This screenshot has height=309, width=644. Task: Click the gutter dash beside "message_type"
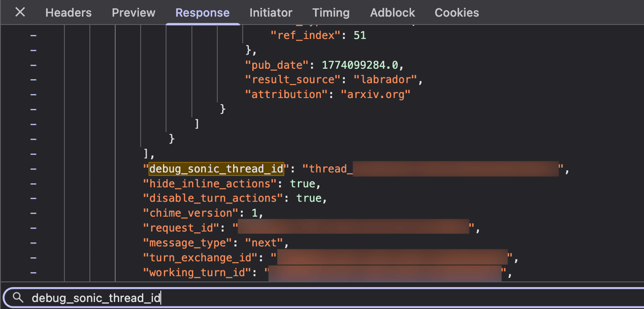tap(33, 243)
